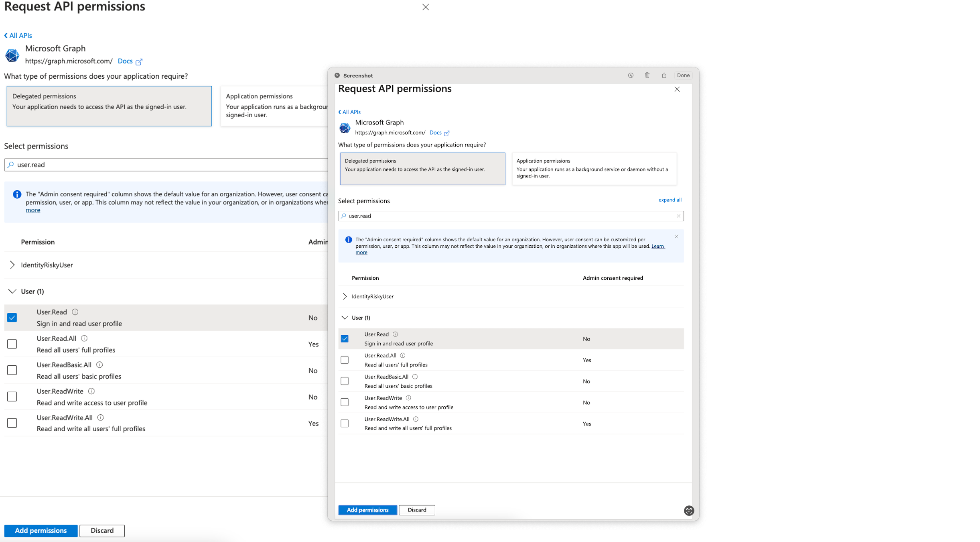The image size is (980, 542).
Task: Collapse User (1) group on background page
Action: [x=12, y=291]
